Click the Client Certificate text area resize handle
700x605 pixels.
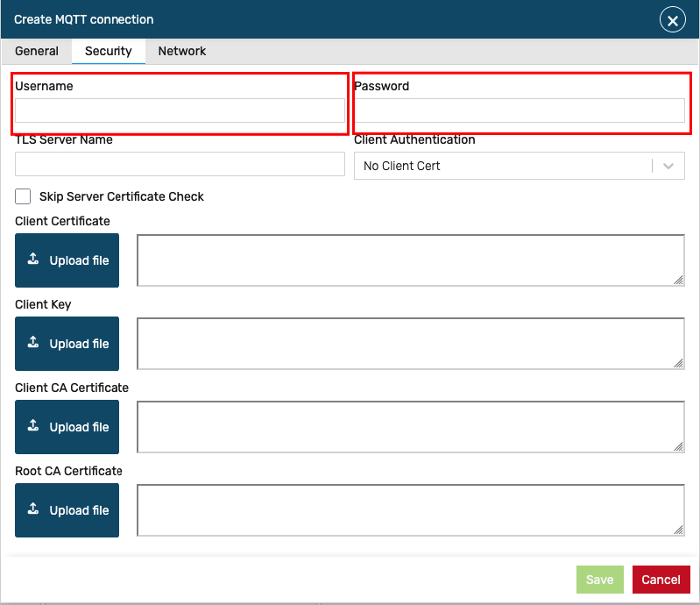pos(679,281)
